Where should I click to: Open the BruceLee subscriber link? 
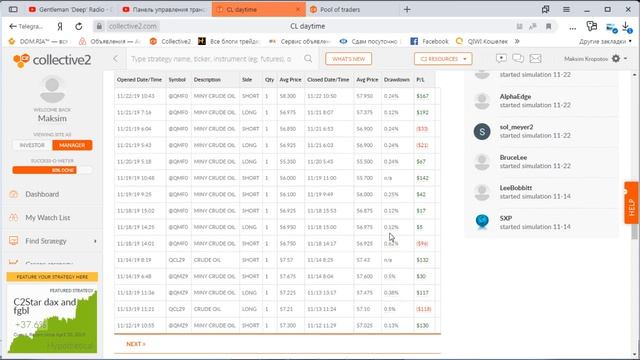(513, 158)
